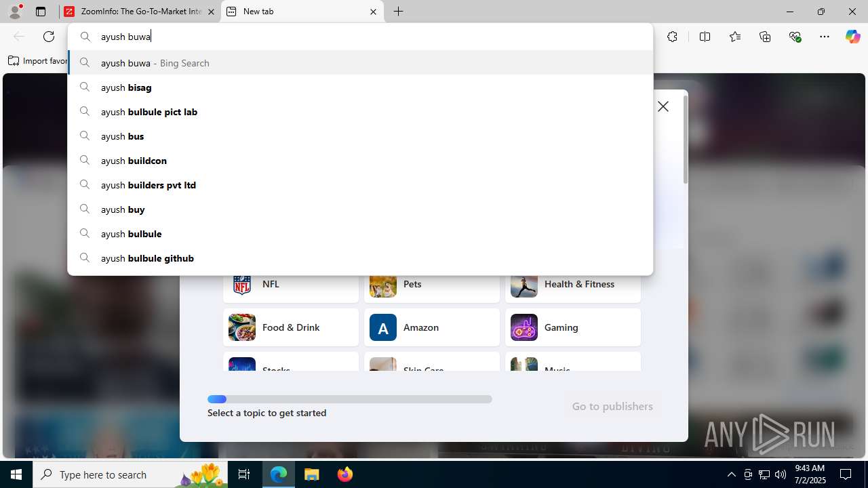Select the Health & Fitness topic
Screen dimensions: 868x488
tap(573, 288)
